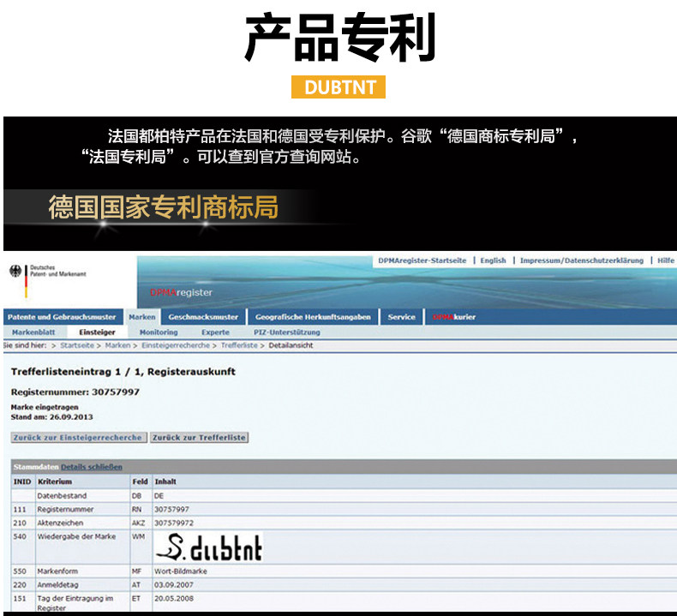Click the Detailansicht breadcrumb text

[x=291, y=345]
